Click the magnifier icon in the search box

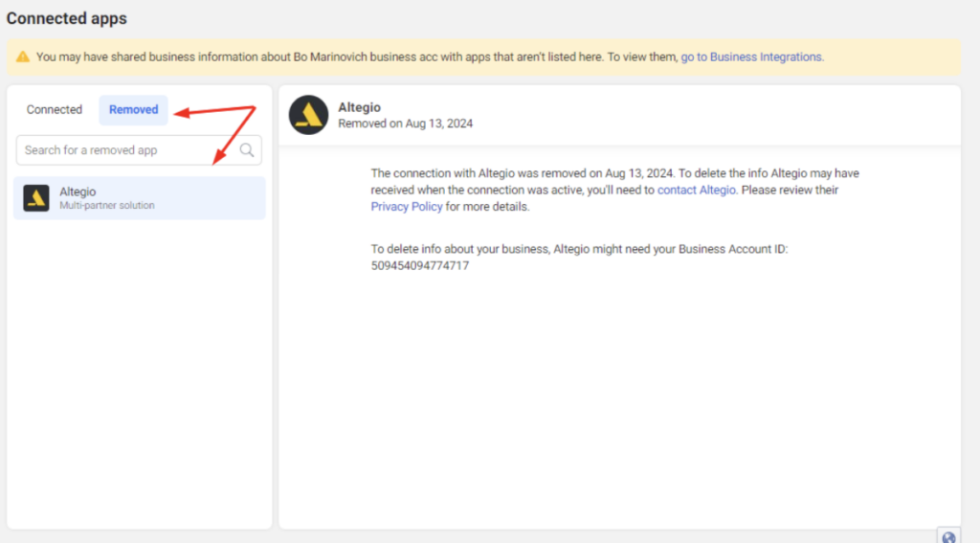pos(247,149)
